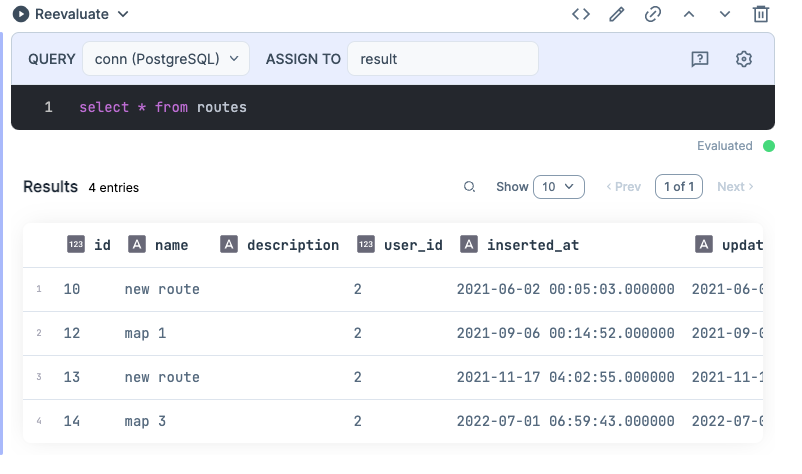Click text type icon beside inserted_at
The height and width of the screenshot is (474, 802).
point(469,244)
